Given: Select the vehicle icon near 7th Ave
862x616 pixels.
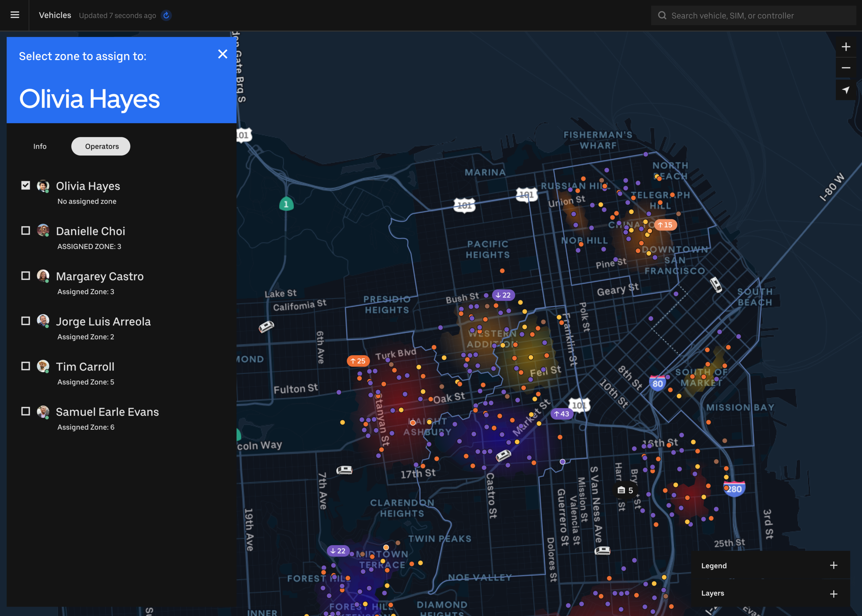Looking at the screenshot, I should pos(344,470).
